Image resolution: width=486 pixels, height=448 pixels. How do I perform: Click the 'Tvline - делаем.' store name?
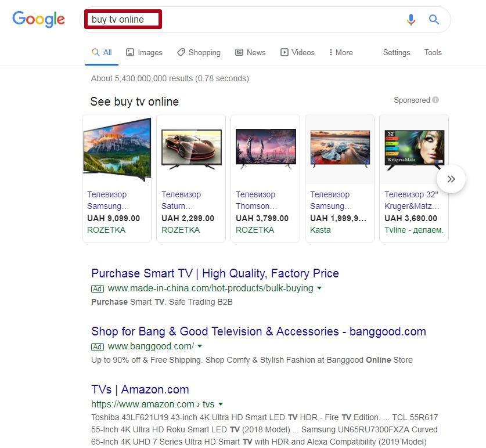click(414, 230)
